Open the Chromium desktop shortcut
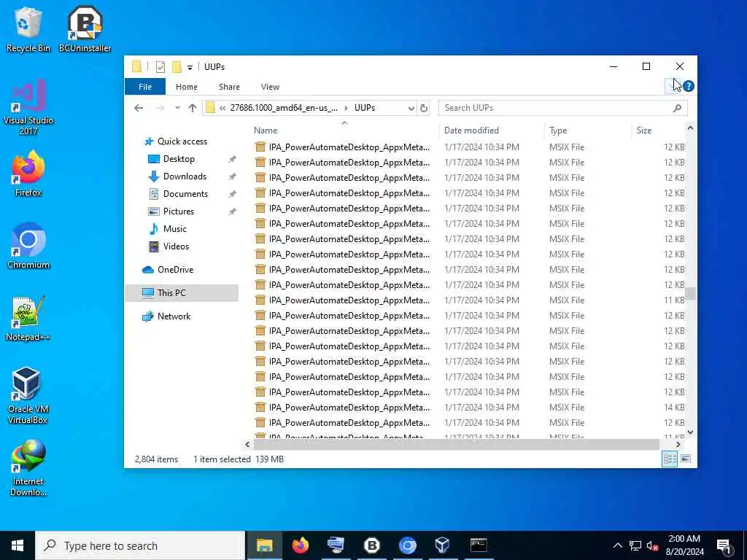 pos(28,246)
